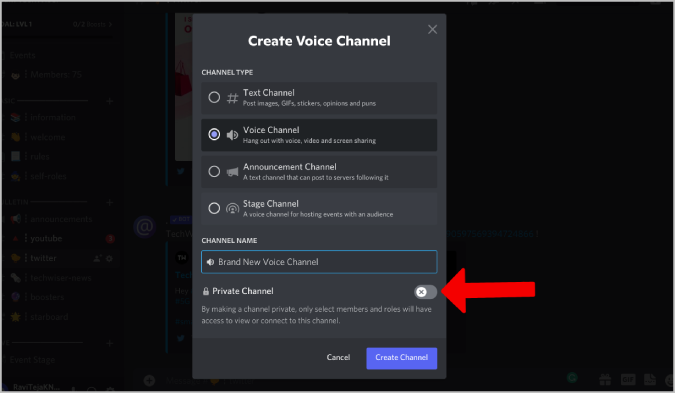Click the broadcast icon beside Stage Channel

click(x=232, y=209)
